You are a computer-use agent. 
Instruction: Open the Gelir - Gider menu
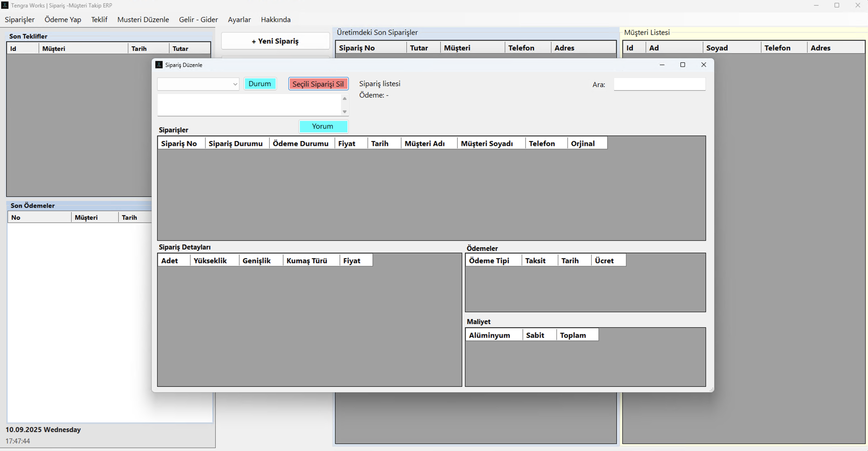point(198,20)
